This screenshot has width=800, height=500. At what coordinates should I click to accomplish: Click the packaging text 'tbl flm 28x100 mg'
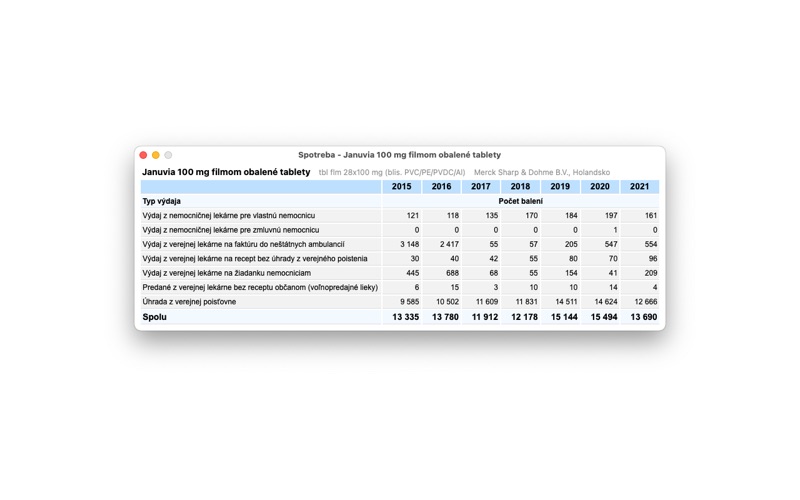(351, 172)
